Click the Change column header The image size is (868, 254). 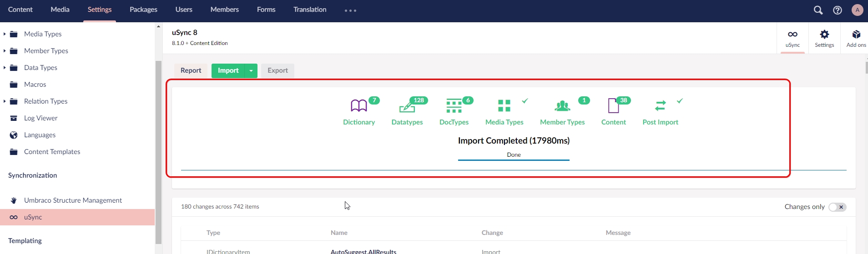[492, 233]
